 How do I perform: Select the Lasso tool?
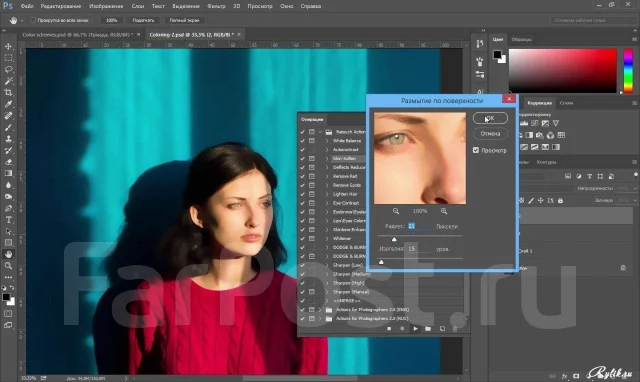(x=8, y=69)
